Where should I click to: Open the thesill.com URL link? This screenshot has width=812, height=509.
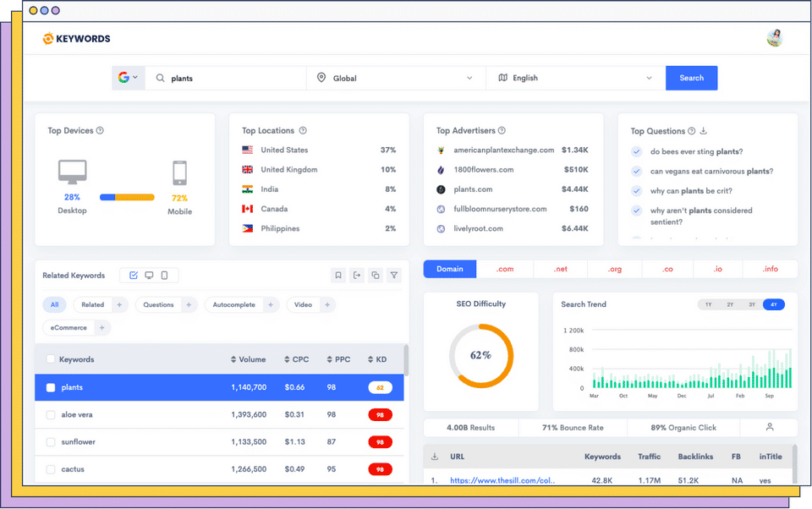502,480
